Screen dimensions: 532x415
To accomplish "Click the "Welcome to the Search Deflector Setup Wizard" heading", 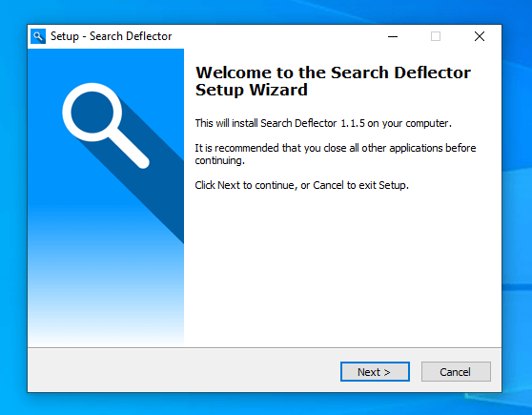I will point(333,81).
